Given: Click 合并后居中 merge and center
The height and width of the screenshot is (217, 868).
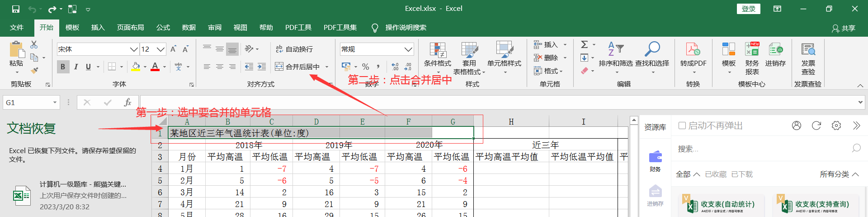Looking at the screenshot, I should click(297, 67).
